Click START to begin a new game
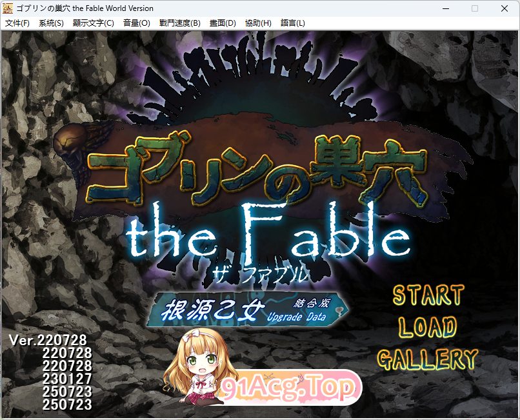 (x=429, y=296)
